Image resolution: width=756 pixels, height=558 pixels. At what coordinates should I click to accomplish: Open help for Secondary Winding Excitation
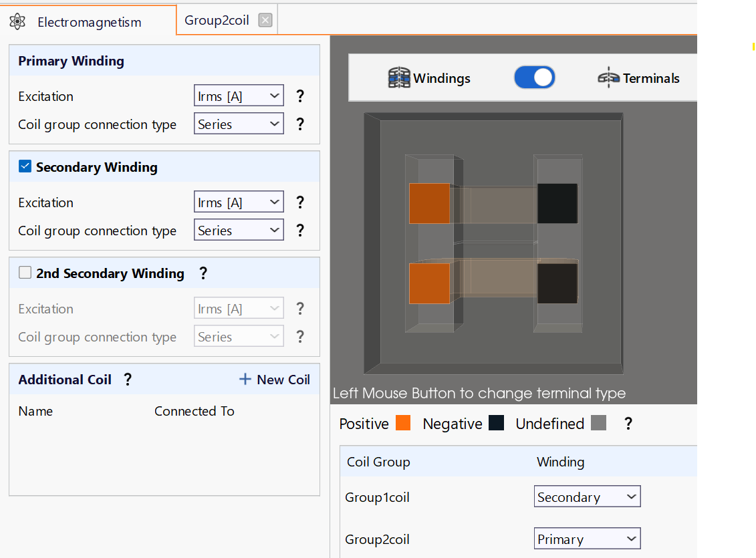pyautogui.click(x=300, y=202)
